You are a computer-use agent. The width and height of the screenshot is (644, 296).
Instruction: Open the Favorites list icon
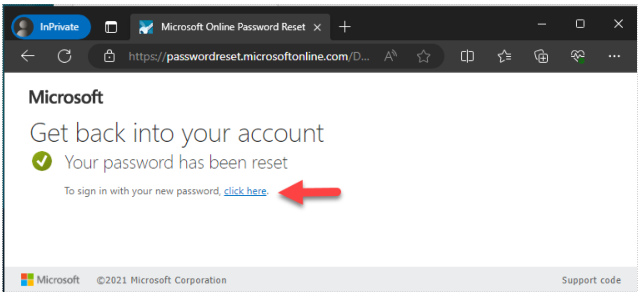504,56
